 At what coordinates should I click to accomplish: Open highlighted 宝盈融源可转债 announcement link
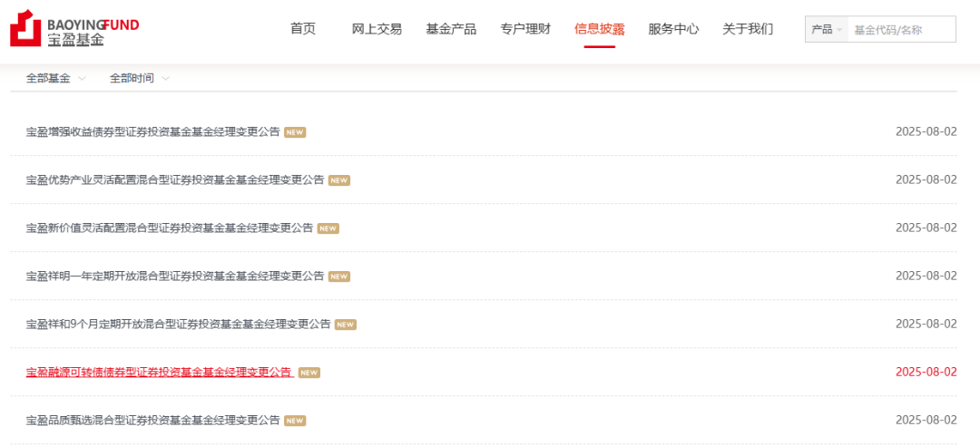pyautogui.click(x=160, y=373)
